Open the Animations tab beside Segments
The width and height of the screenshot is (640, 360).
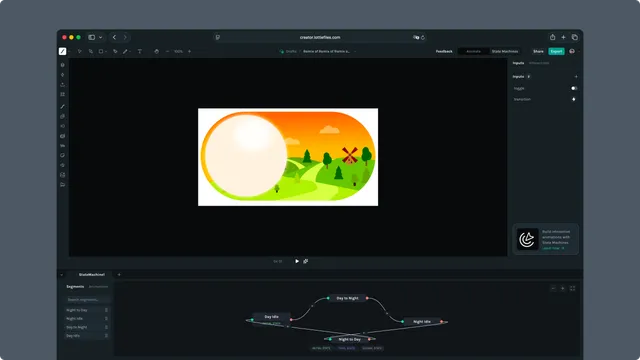coord(98,287)
